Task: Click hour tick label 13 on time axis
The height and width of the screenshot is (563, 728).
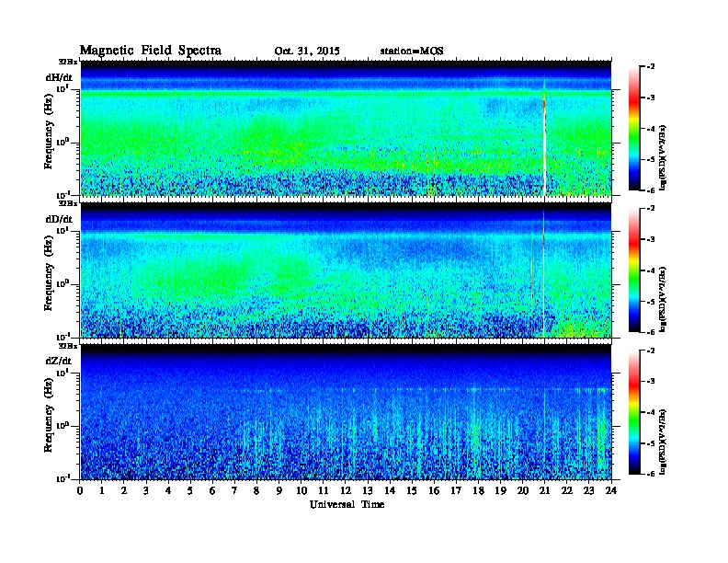Action: (x=368, y=490)
